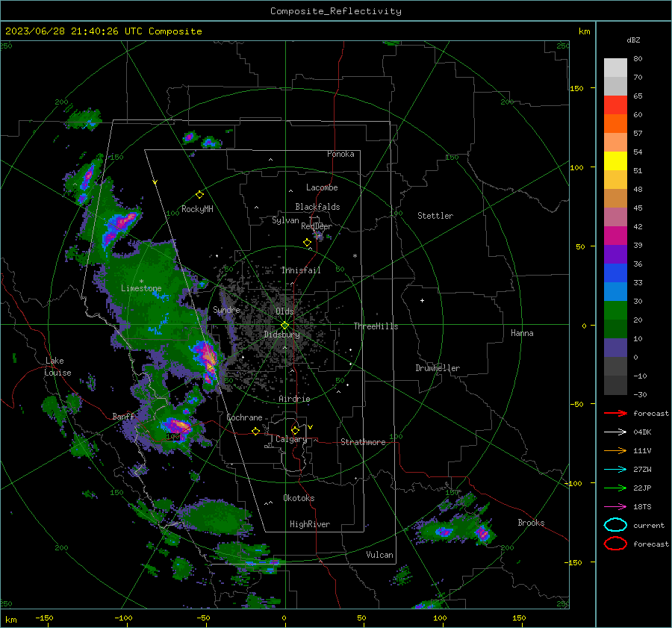Click the Drumheller town label
The width and height of the screenshot is (672, 628).
(x=438, y=368)
